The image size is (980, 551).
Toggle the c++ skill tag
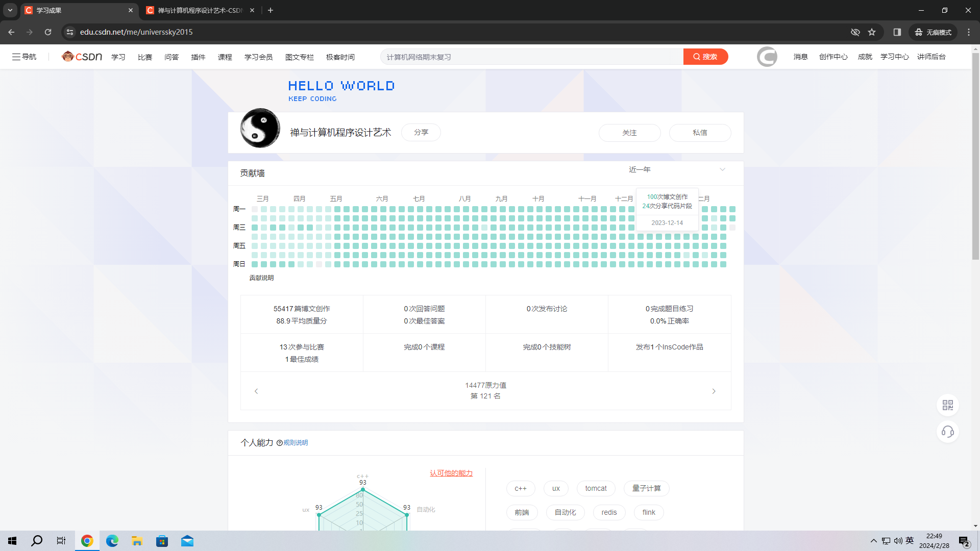520,488
